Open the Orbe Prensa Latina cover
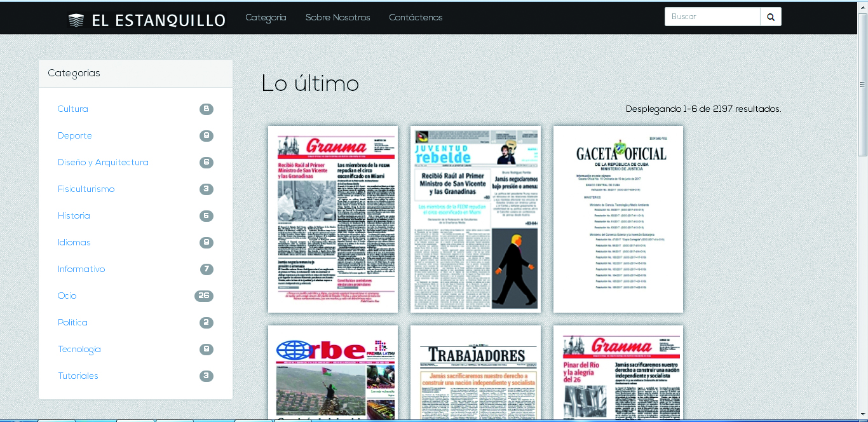The image size is (868, 422). coord(333,373)
